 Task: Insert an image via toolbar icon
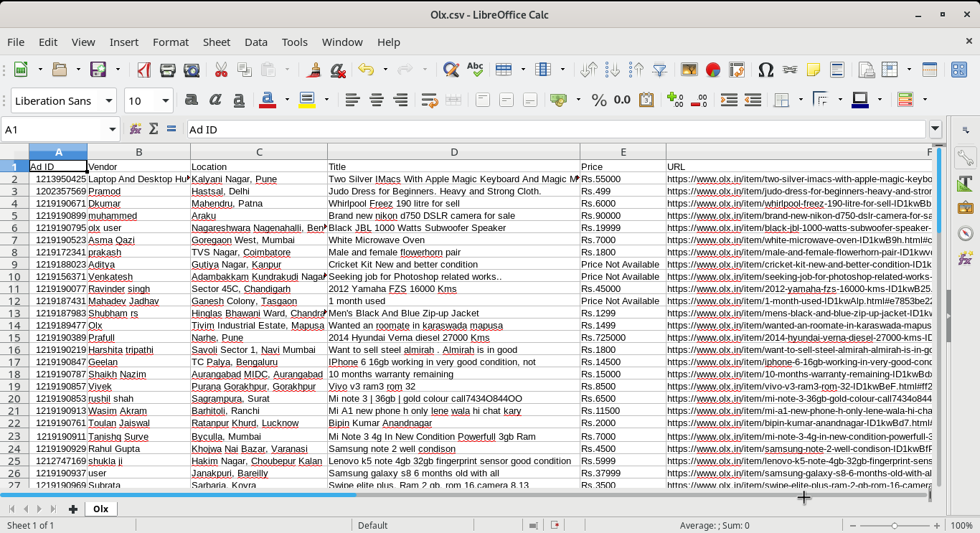point(689,70)
